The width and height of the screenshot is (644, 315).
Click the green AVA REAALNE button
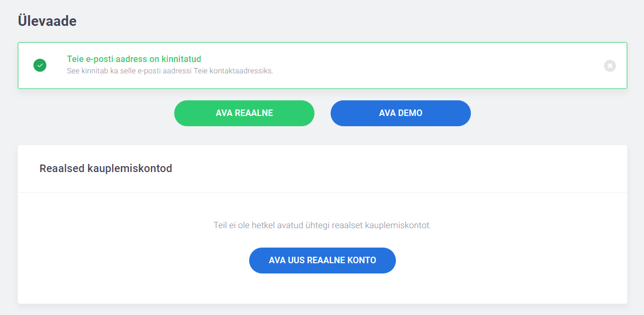244,113
